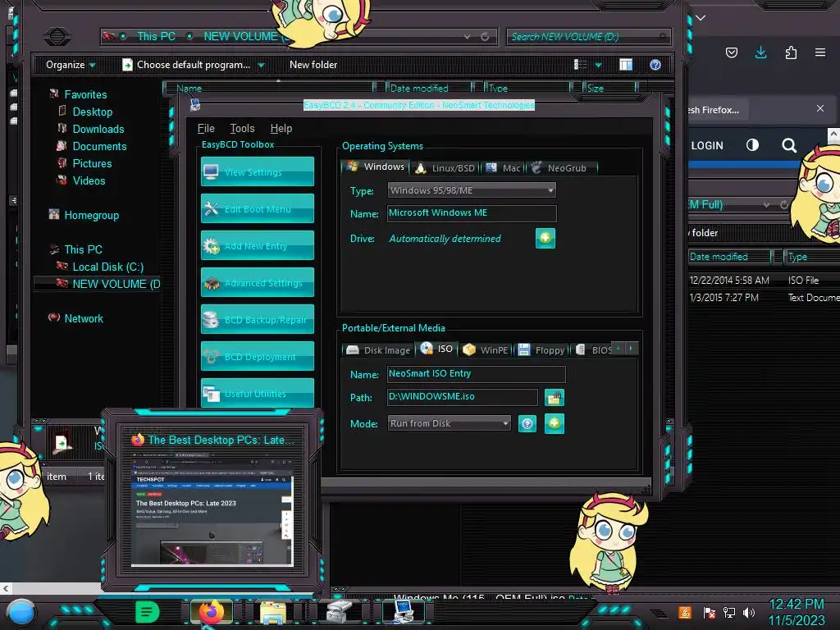Open EasyBCD Help menu
The height and width of the screenshot is (630, 840).
pyautogui.click(x=281, y=129)
